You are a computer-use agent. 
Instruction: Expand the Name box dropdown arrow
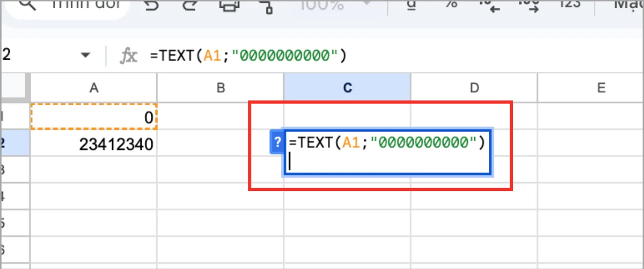point(85,55)
